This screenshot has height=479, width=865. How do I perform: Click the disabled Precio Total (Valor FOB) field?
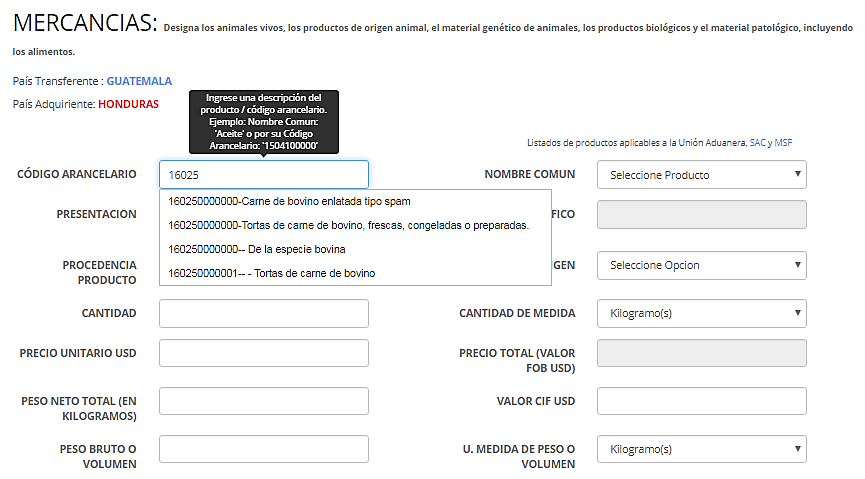702,353
